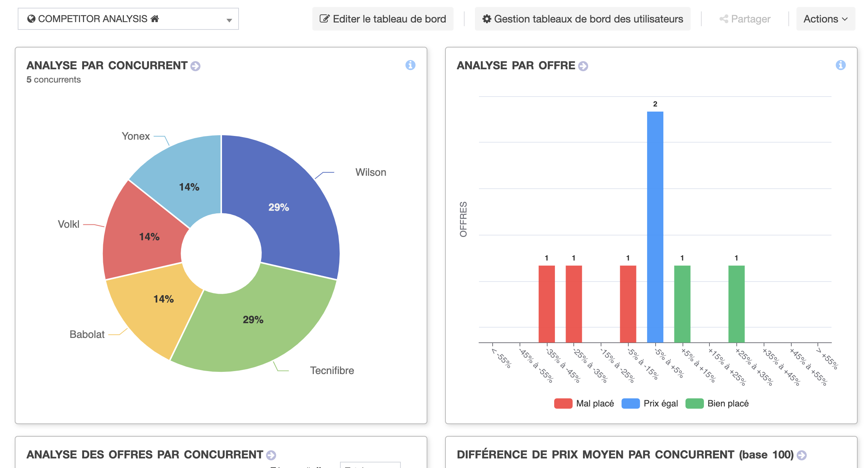
Task: Click the red bar at -5% à -15%
Action: point(628,304)
